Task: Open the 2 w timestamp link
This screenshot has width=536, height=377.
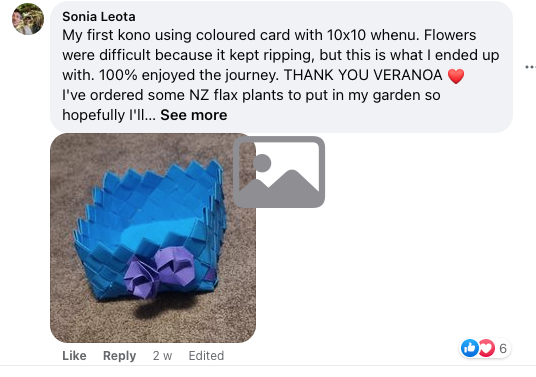Action: click(162, 355)
